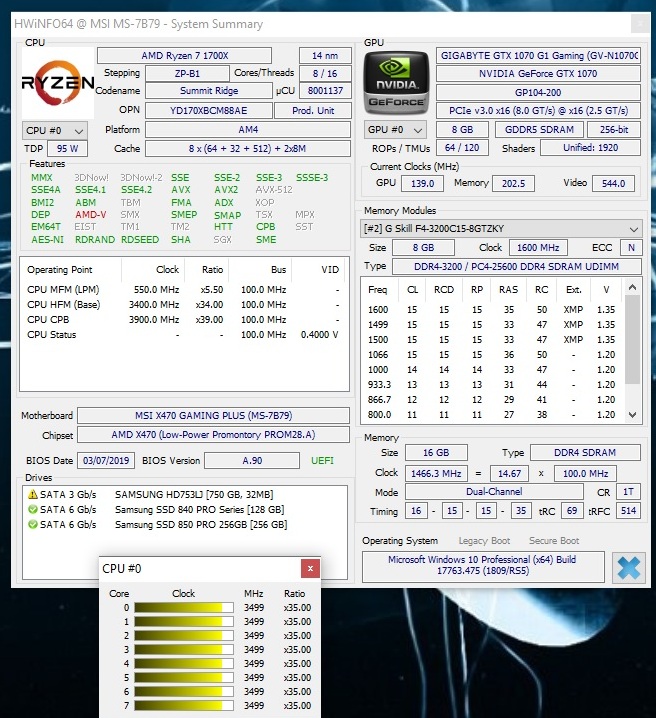
Task: Click the Ryzen CPU logo image
Action: tap(58, 83)
